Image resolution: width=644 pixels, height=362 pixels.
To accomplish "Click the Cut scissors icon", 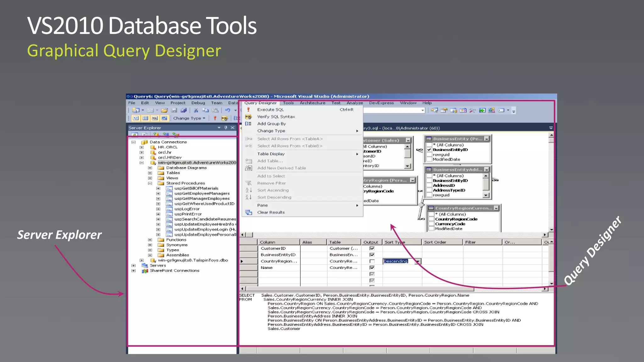I will pos(196,110).
